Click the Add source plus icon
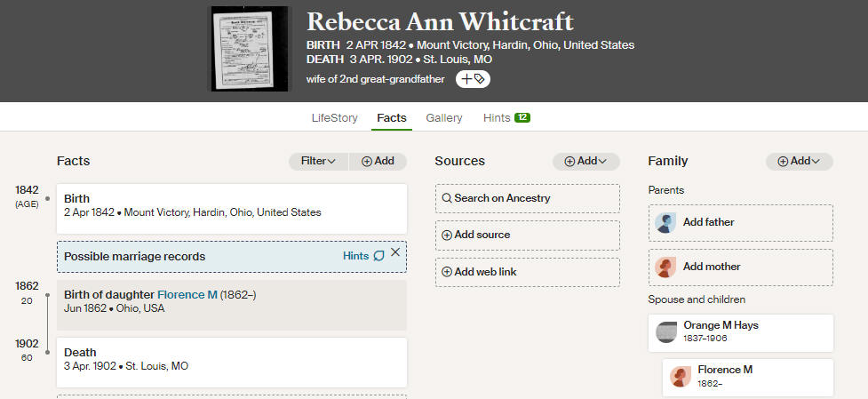The image size is (868, 399). pos(447,235)
